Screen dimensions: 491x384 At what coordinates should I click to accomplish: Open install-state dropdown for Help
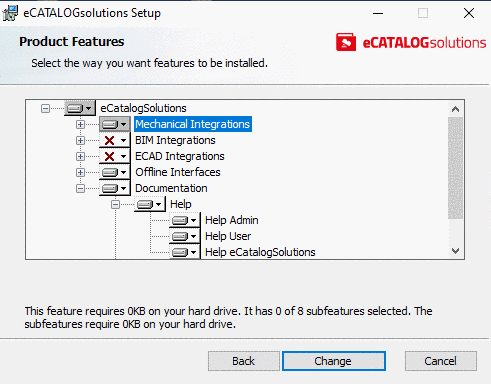click(x=150, y=204)
